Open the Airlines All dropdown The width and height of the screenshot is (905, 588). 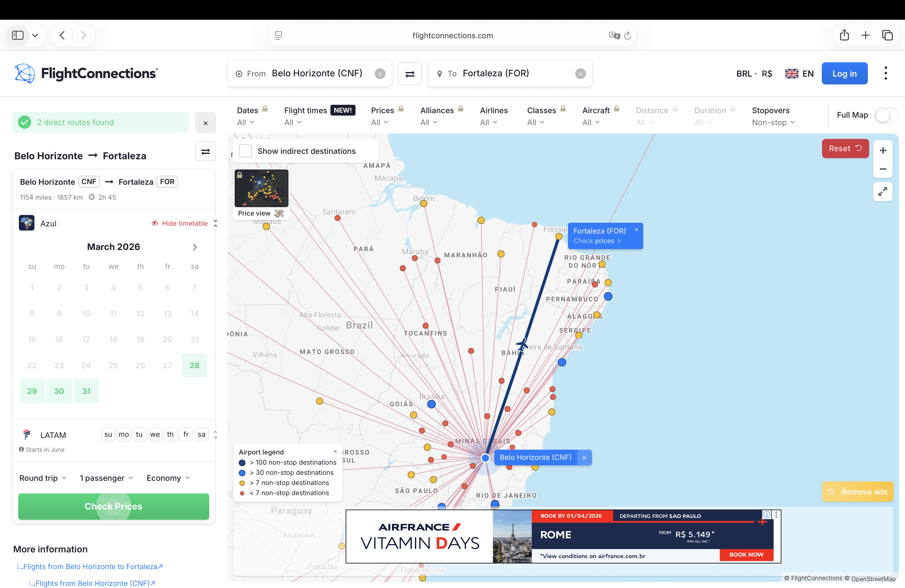tap(489, 122)
